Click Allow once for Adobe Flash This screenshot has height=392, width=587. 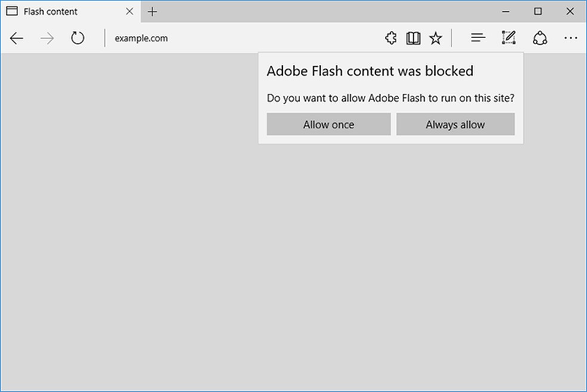(328, 124)
